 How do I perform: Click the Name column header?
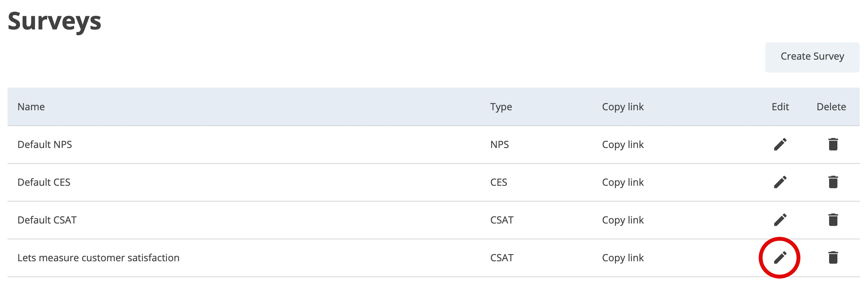click(x=31, y=107)
